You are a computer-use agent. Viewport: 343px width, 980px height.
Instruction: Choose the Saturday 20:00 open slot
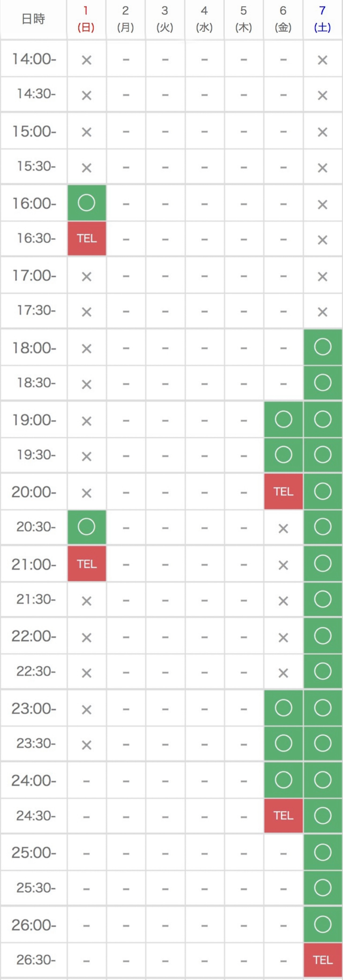(x=323, y=492)
